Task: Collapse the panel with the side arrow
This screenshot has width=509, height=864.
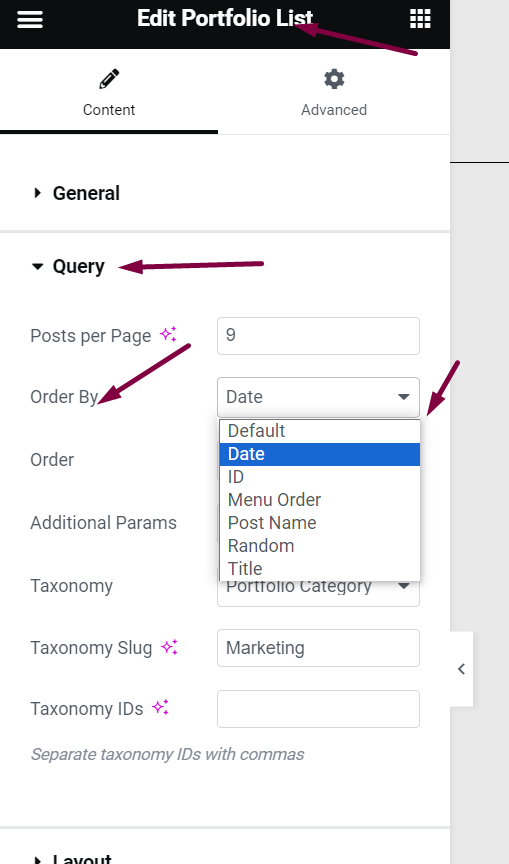Action: click(461, 669)
